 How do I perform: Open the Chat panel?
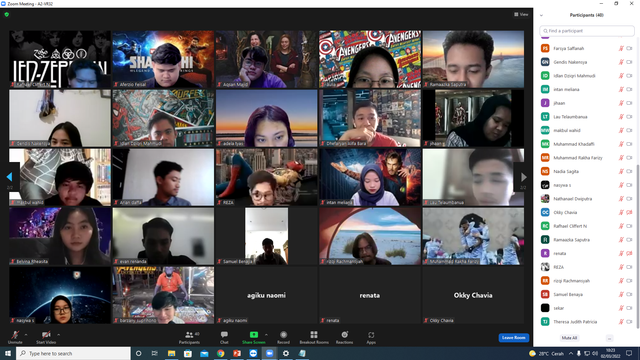point(224,338)
